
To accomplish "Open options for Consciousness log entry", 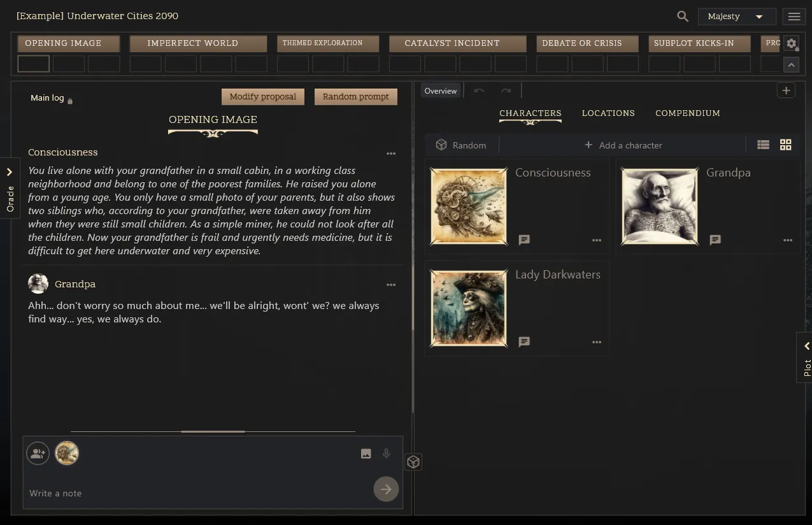I will point(391,154).
